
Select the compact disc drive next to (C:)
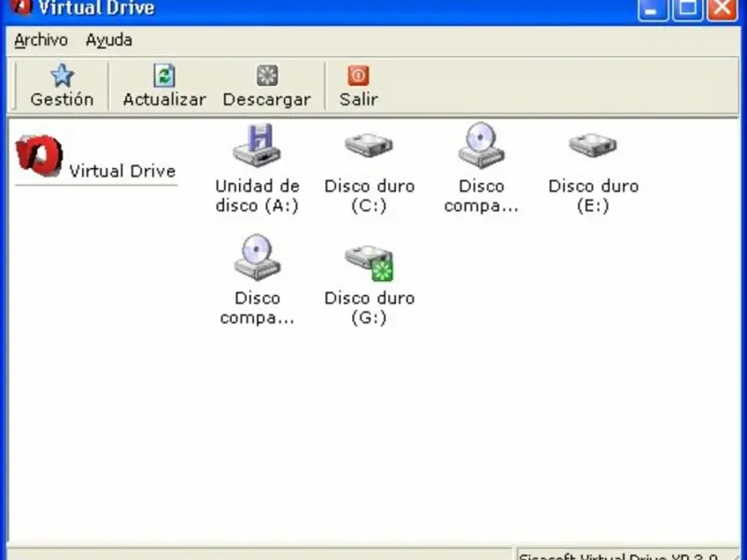(481, 169)
